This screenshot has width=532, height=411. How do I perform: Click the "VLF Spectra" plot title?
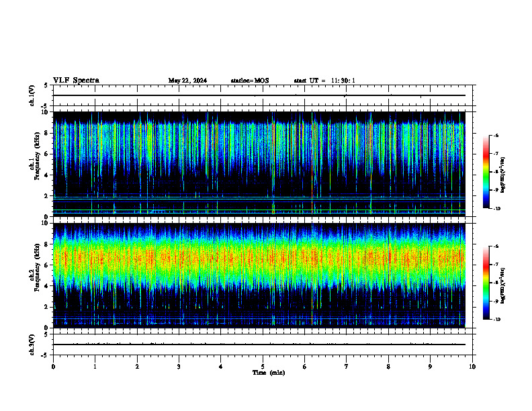click(x=76, y=81)
